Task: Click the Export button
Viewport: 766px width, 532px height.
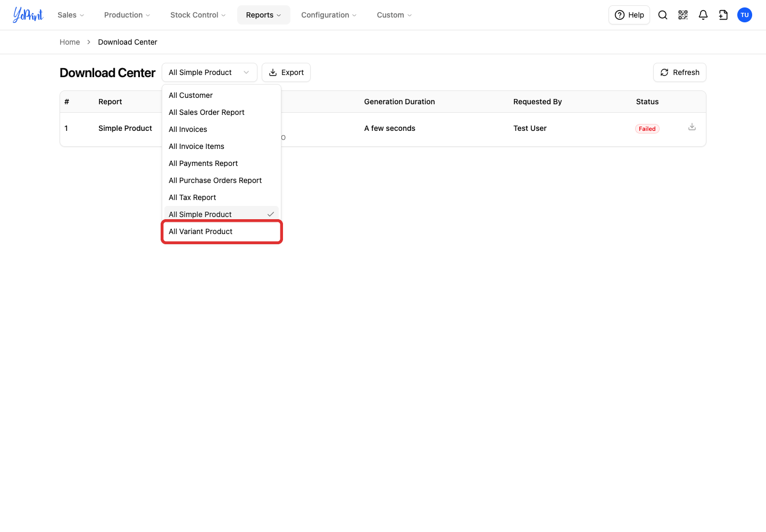Action: 286,72
